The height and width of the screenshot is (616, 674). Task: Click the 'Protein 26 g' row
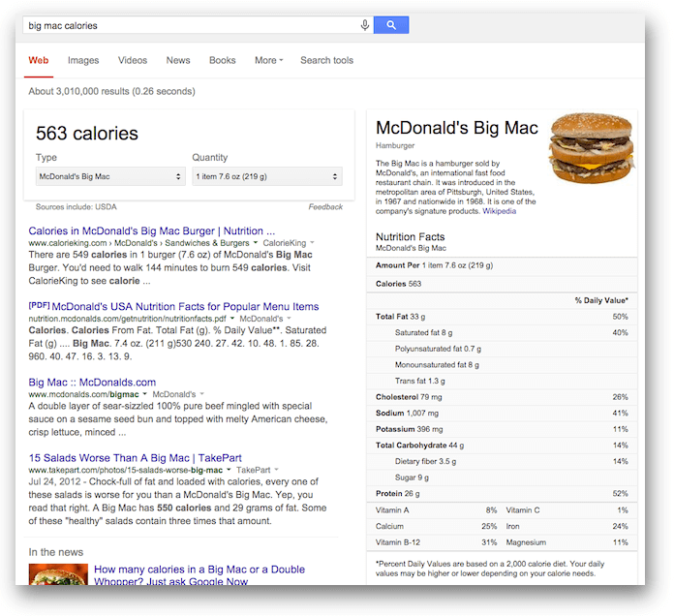pos(502,494)
